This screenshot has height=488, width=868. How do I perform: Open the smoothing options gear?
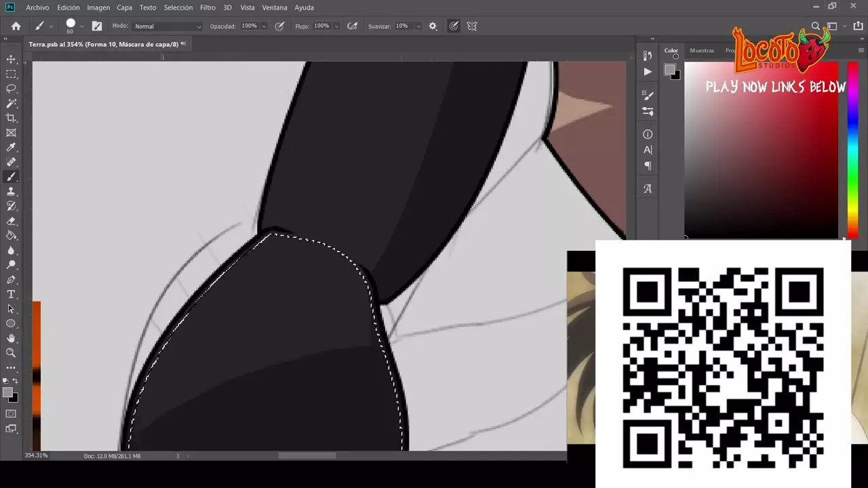pos(433,26)
